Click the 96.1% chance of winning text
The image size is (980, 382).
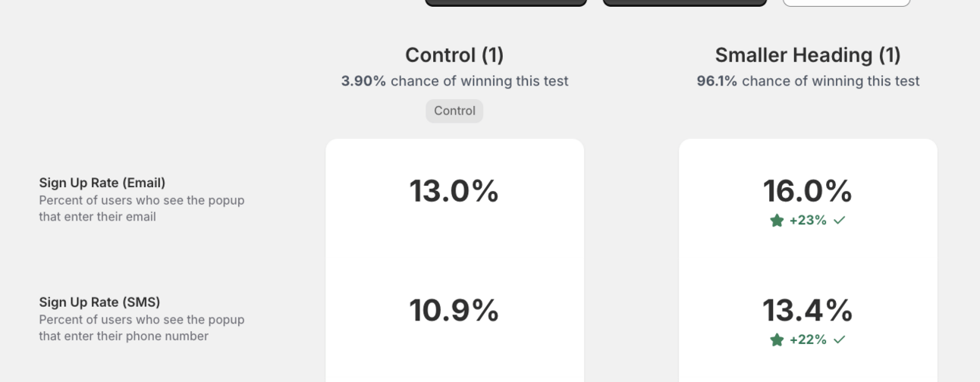coord(808,81)
